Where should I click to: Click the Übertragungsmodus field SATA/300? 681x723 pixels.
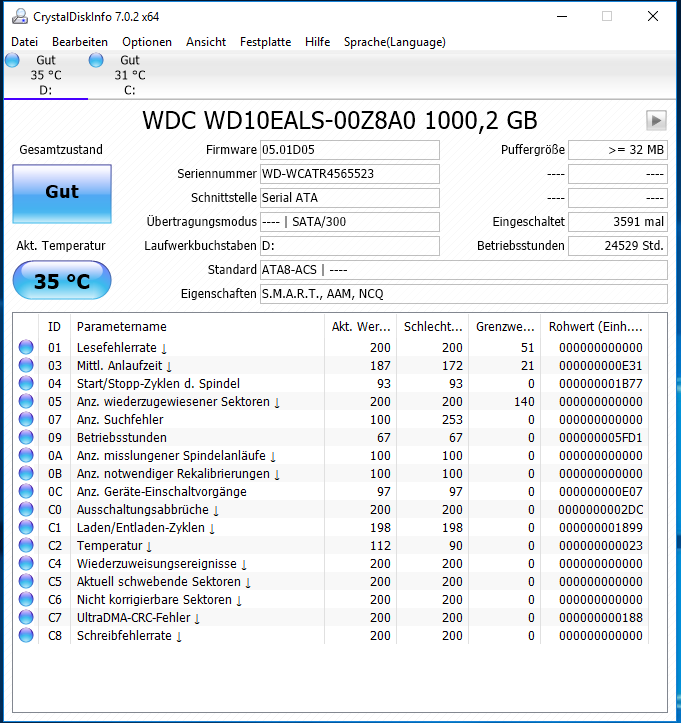349,222
